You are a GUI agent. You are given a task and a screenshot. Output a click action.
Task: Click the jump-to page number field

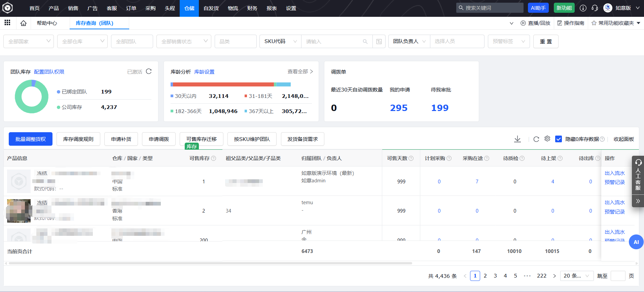point(618,276)
